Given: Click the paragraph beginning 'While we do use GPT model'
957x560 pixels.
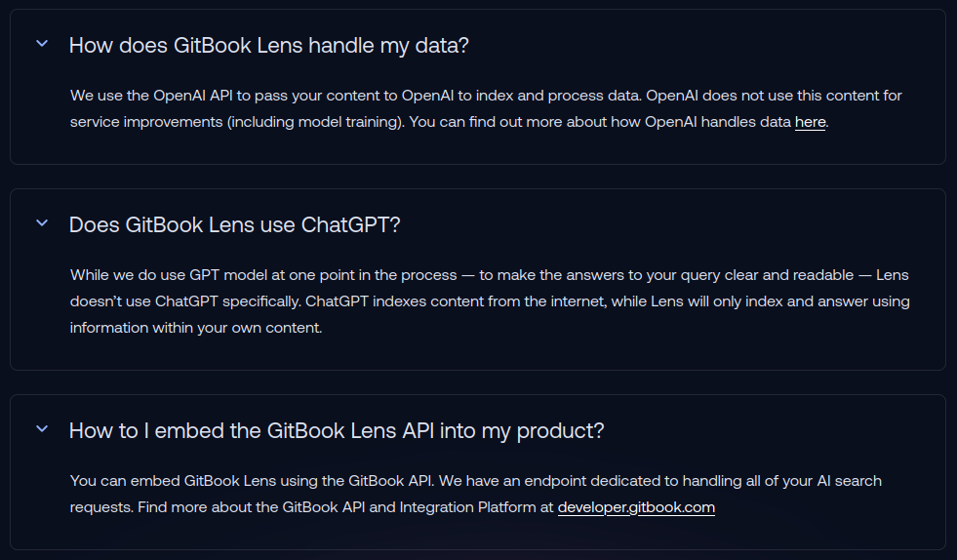Looking at the screenshot, I should coord(490,301).
